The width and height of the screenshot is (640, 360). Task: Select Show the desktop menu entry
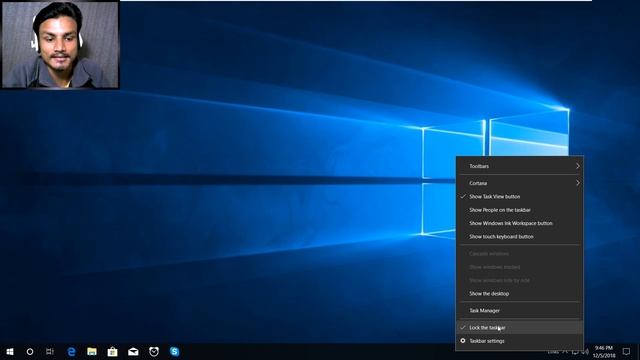click(520, 293)
